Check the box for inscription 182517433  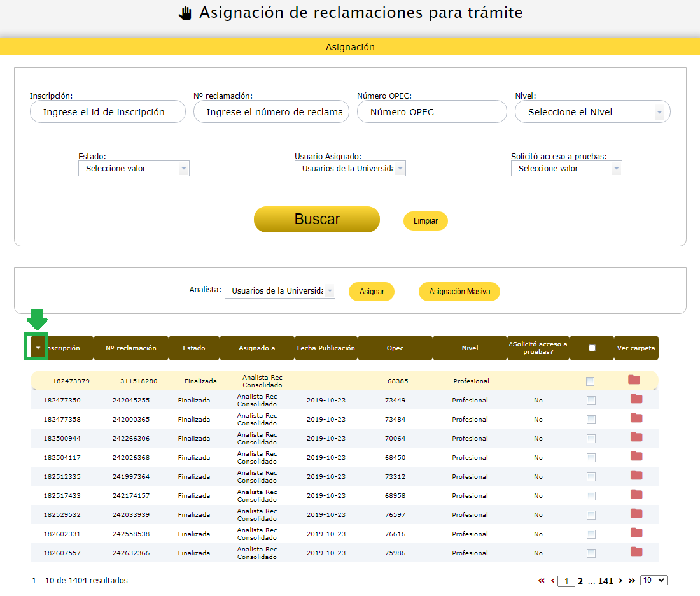pyautogui.click(x=591, y=496)
